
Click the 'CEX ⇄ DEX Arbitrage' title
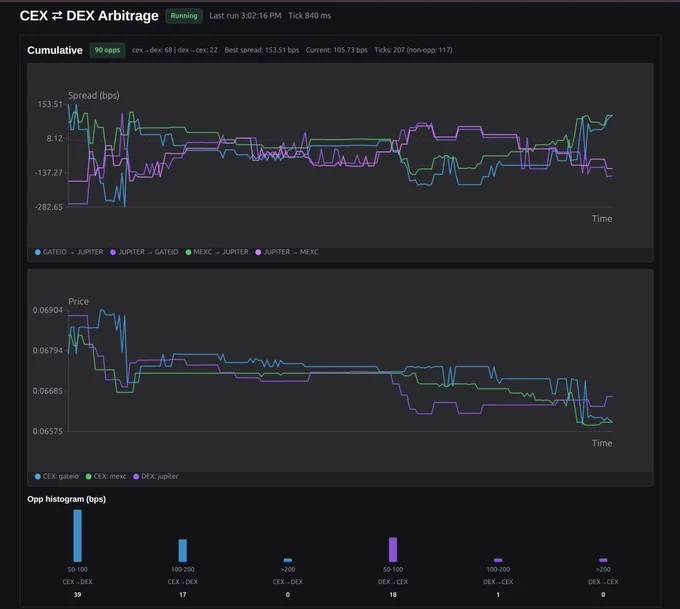[x=89, y=16]
